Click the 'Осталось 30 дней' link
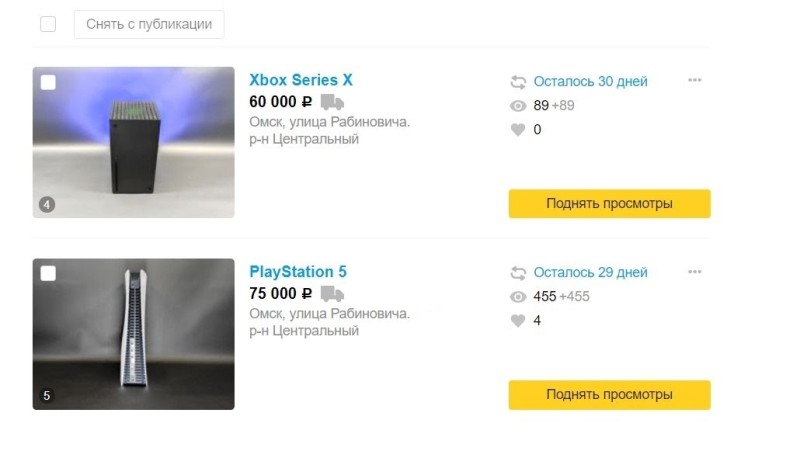Viewport: 800px width, 472px height. click(x=590, y=82)
